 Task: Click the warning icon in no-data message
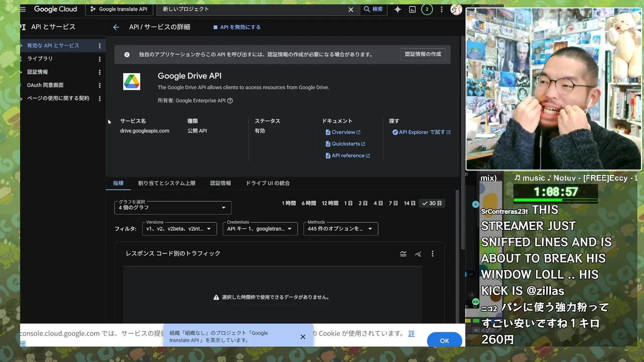[x=216, y=297]
